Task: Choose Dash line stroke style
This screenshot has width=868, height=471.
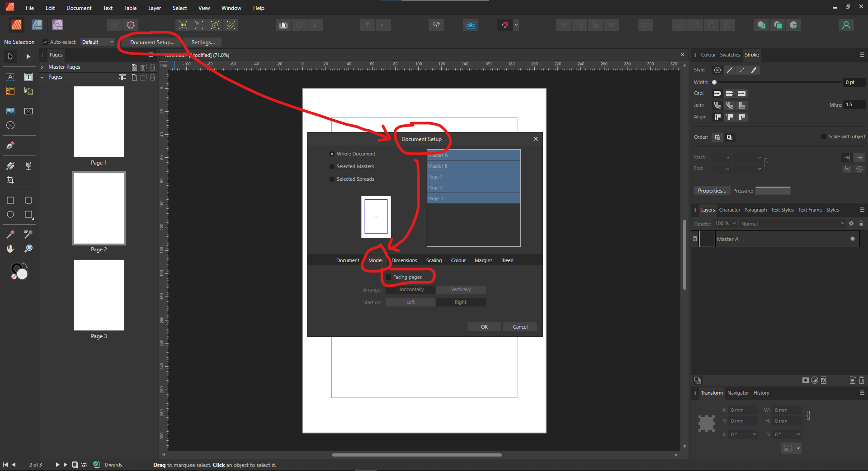Action: pos(742,70)
